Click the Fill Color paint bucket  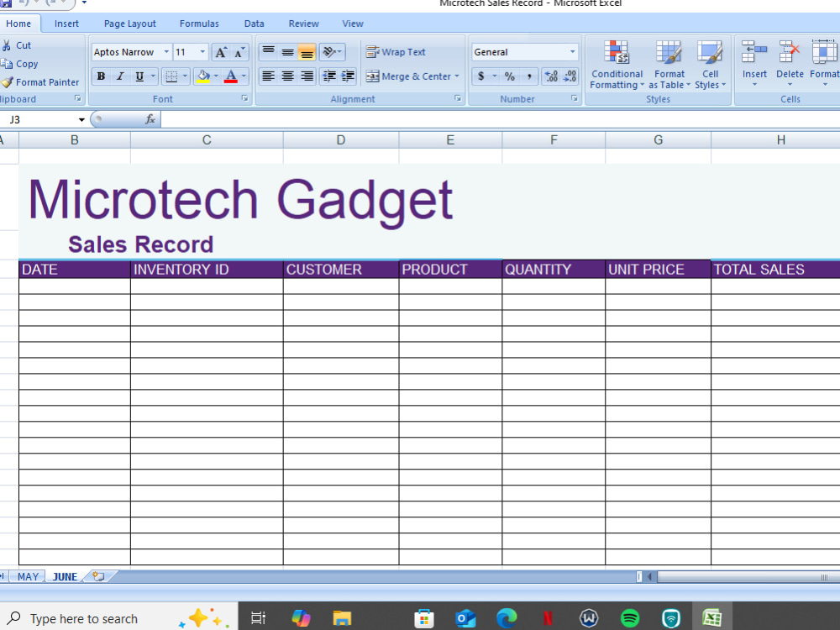(203, 76)
